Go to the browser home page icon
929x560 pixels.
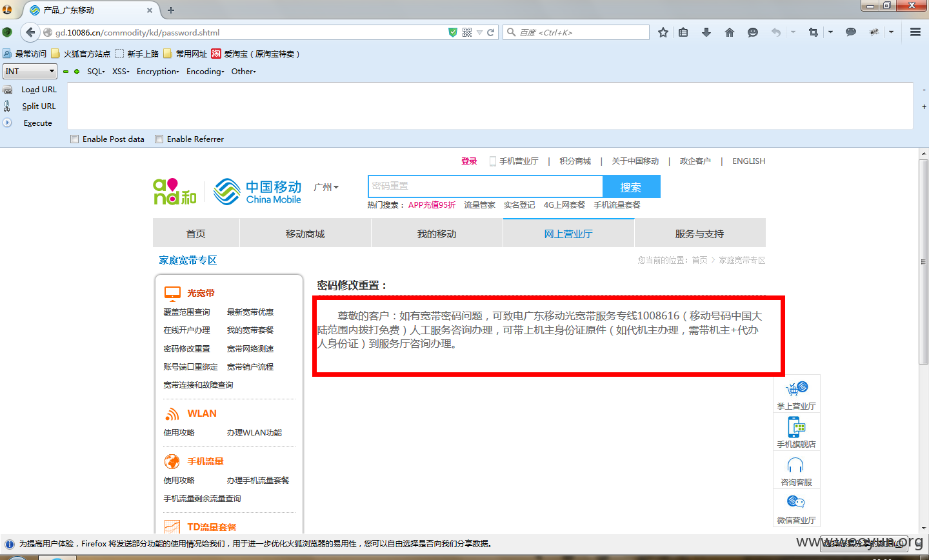pos(730,32)
